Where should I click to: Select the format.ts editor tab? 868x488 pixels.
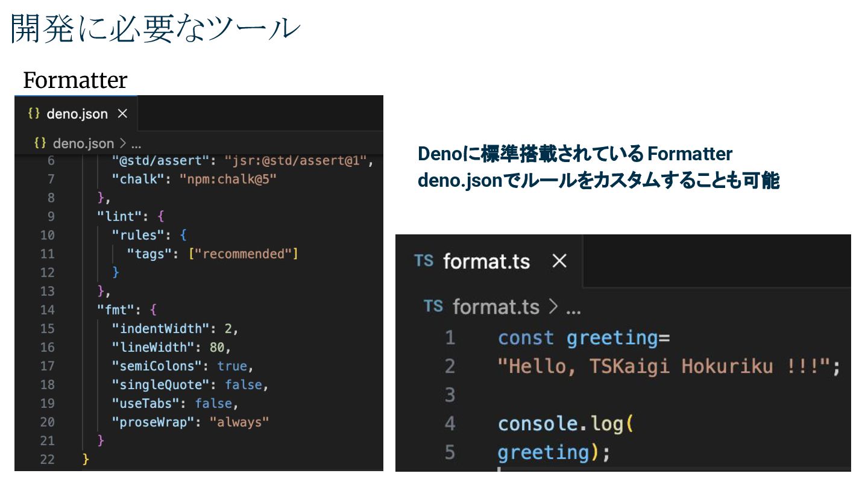pos(489,261)
